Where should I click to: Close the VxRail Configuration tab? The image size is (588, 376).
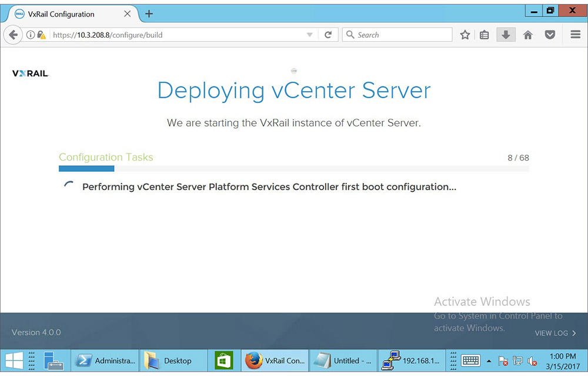pyautogui.click(x=128, y=14)
